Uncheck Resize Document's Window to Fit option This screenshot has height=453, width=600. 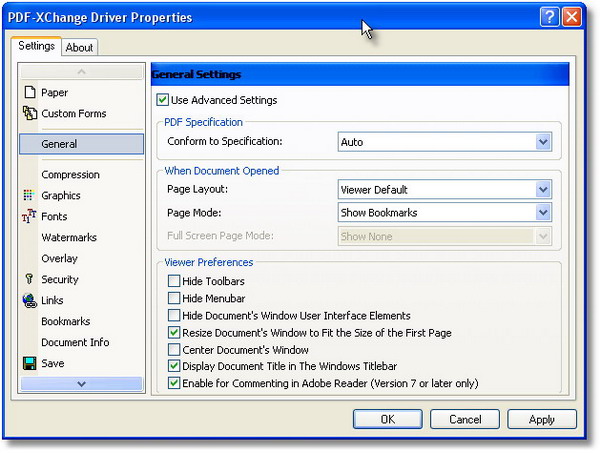(174, 333)
